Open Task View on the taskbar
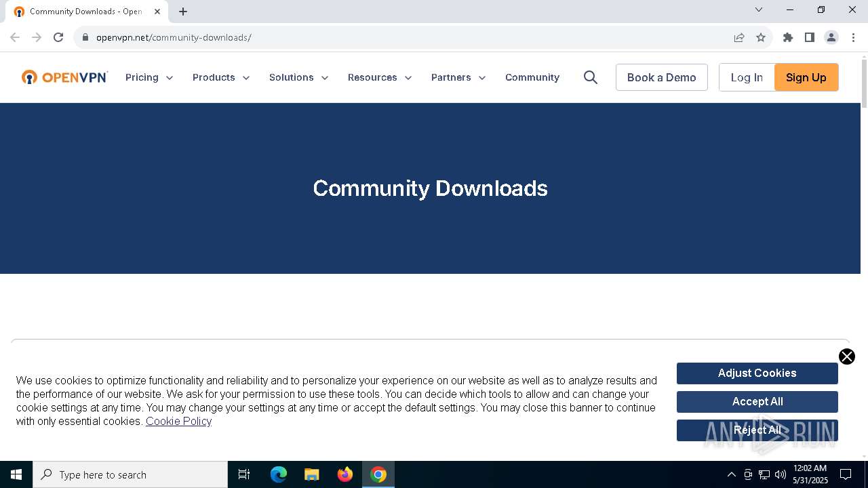Viewport: 868px width, 488px height. click(244, 474)
